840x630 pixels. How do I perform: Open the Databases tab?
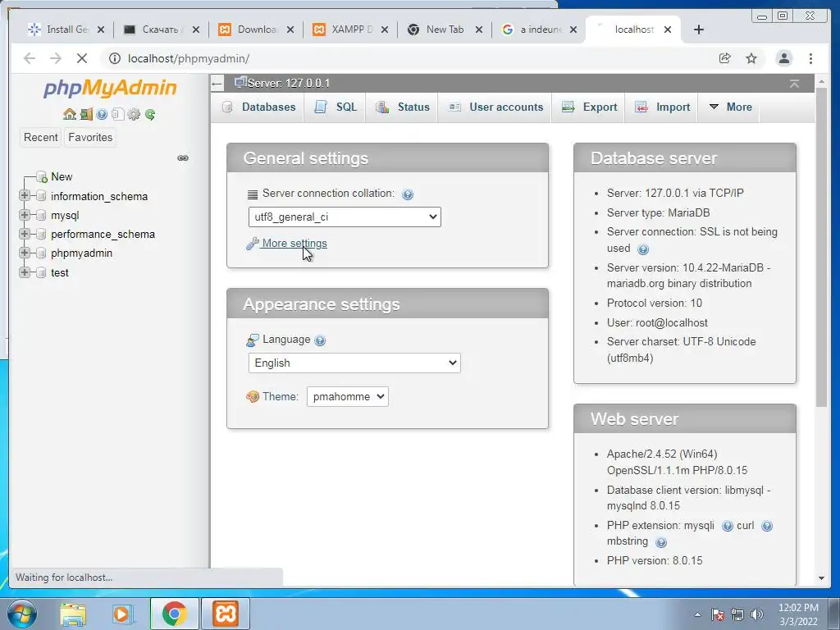pyautogui.click(x=258, y=107)
